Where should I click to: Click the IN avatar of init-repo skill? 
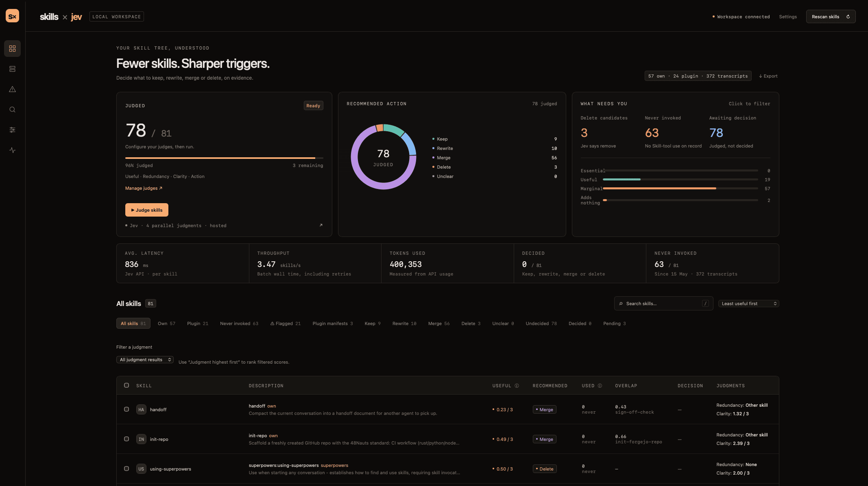[141, 439]
